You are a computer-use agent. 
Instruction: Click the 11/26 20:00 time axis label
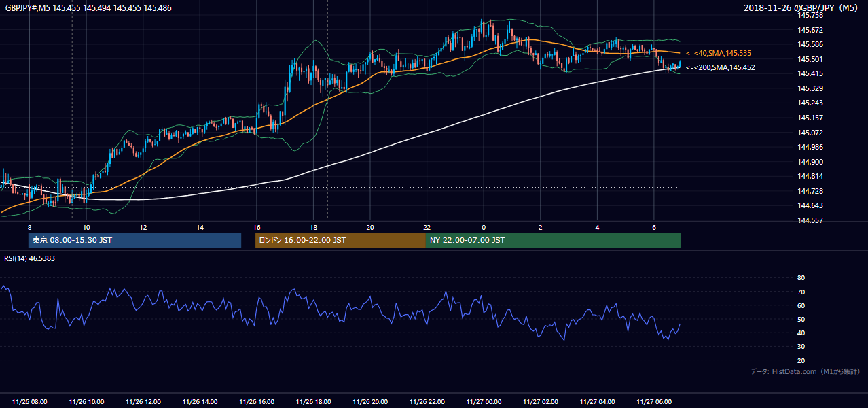[x=370, y=402]
